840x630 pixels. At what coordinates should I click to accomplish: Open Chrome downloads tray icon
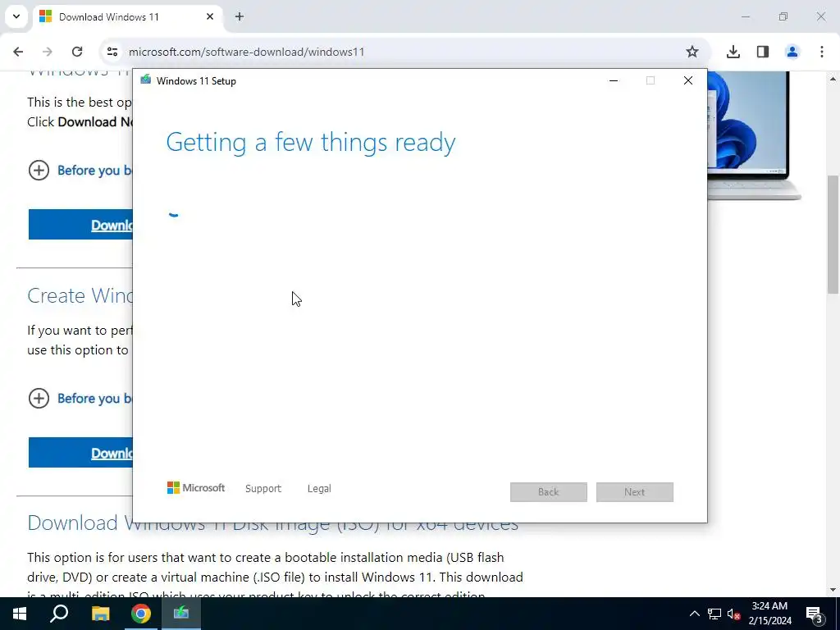(x=733, y=52)
